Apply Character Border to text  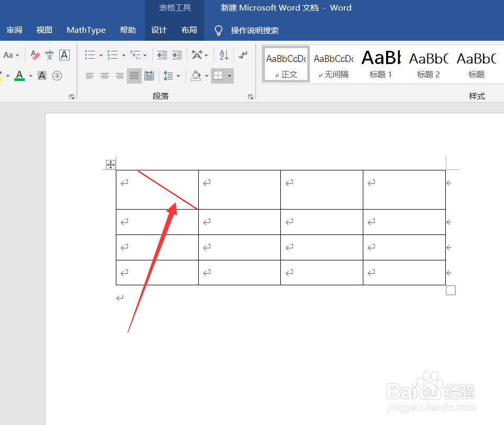(65, 55)
